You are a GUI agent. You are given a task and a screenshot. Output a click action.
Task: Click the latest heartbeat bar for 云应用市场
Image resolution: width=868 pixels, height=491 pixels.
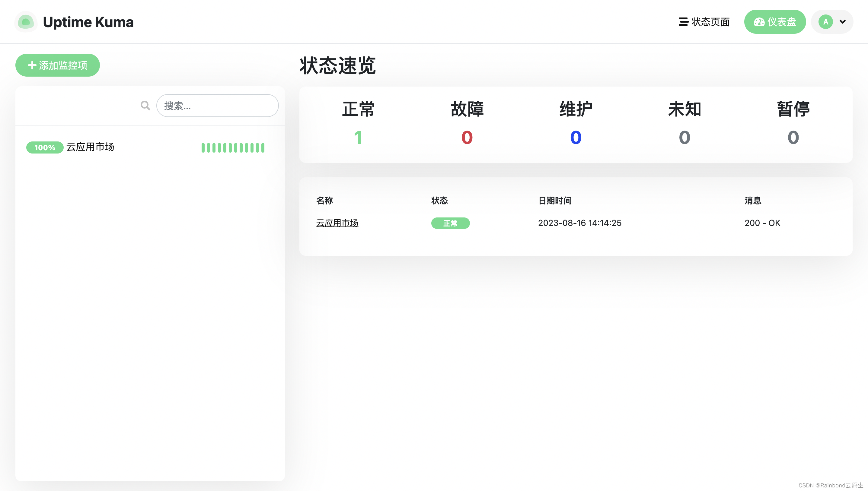pos(263,147)
